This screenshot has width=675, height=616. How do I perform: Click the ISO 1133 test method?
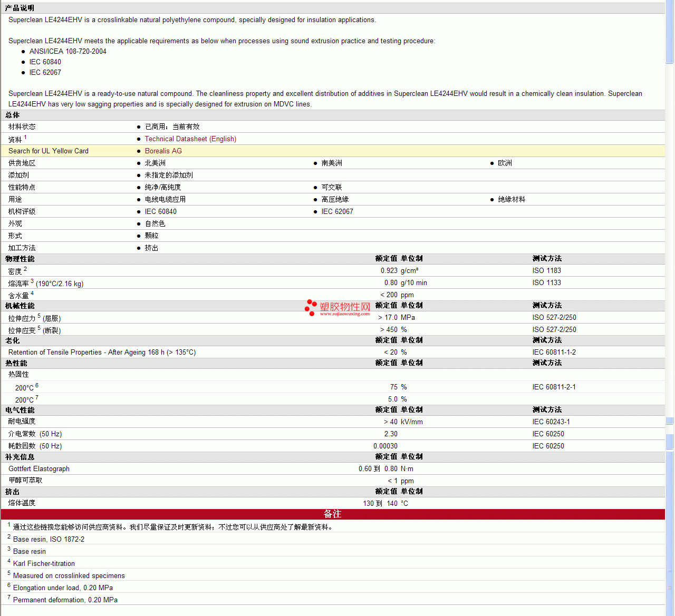[547, 283]
